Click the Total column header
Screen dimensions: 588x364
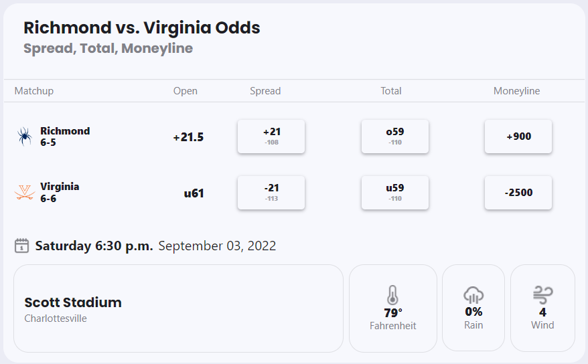tap(391, 91)
